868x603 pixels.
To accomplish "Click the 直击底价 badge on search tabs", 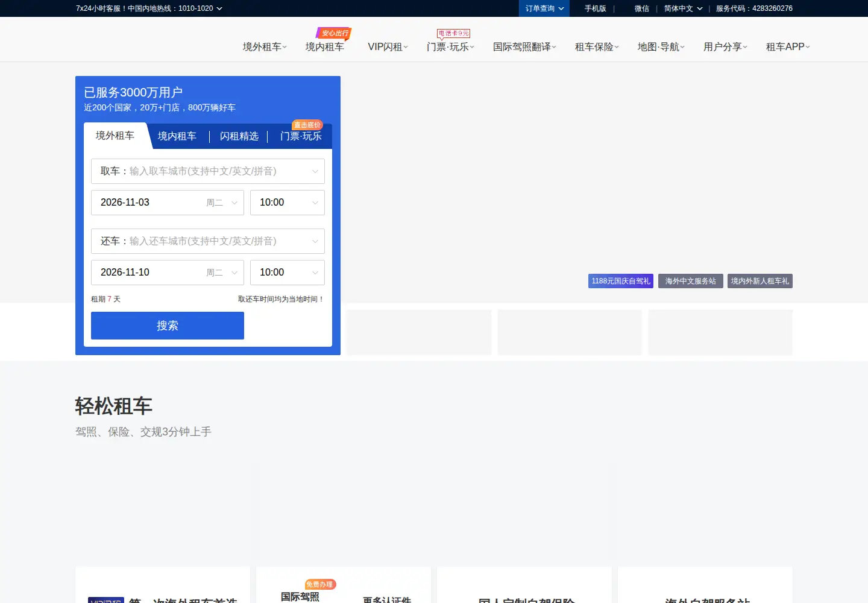I will pyautogui.click(x=307, y=125).
